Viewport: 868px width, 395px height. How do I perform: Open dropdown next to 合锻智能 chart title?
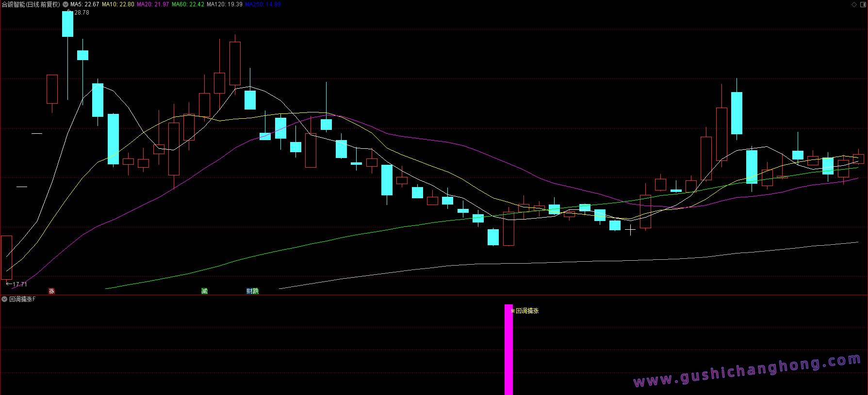66,4
